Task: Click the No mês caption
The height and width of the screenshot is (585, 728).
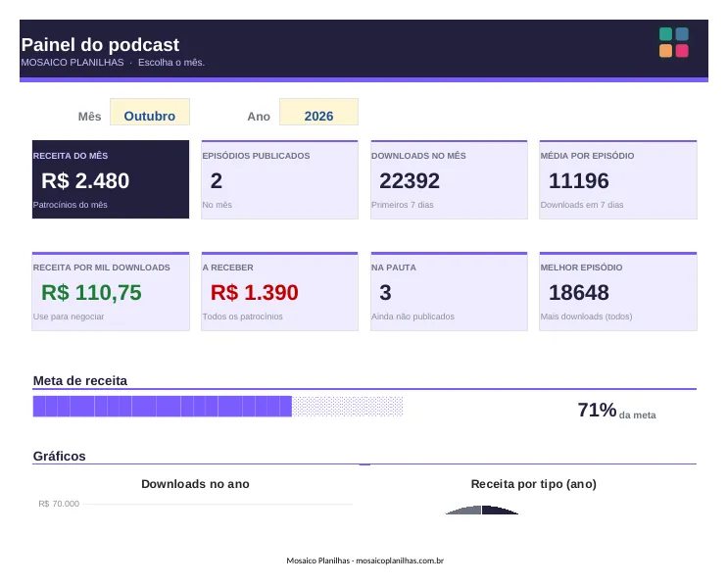Action: click(217, 205)
